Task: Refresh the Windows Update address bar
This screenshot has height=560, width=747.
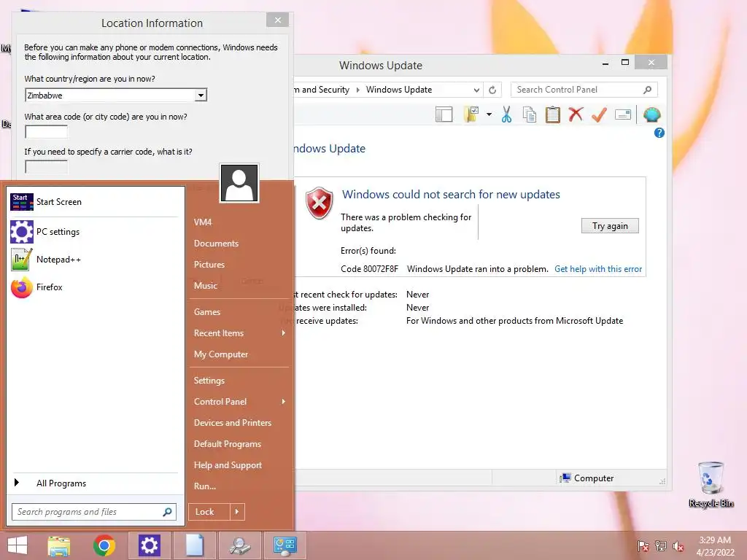Action: point(492,90)
